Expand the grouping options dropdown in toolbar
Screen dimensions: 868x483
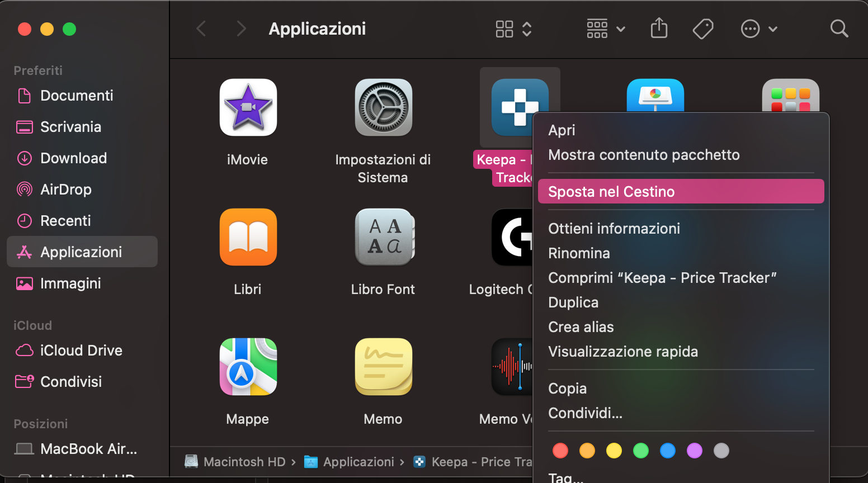(x=620, y=29)
